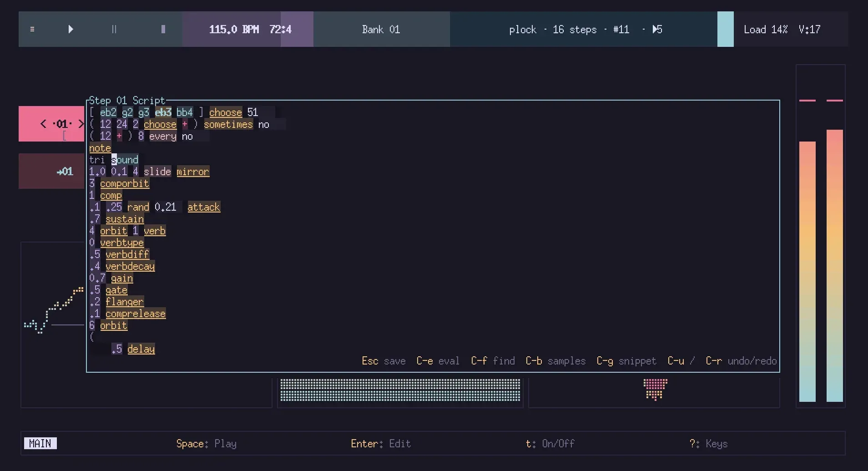Click the plock pattern name
This screenshot has height=471, width=868.
523,30
